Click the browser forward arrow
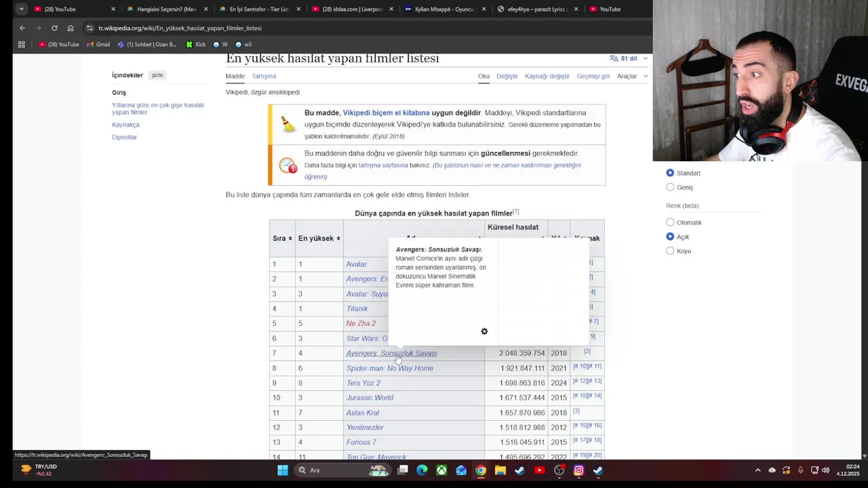Screen dimensions: 868x488 38,28
